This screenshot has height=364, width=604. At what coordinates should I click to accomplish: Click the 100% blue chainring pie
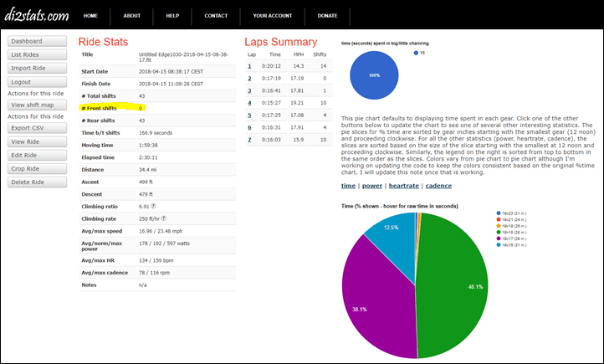(374, 75)
